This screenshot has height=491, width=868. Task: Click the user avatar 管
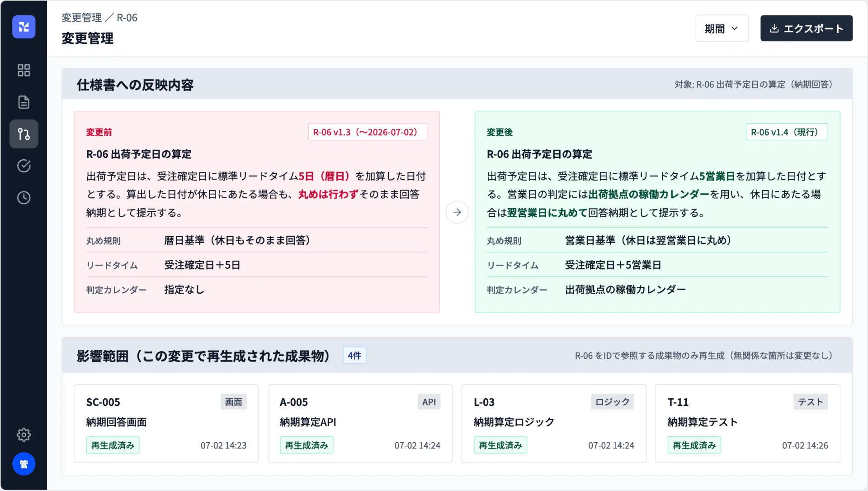pos(24,464)
